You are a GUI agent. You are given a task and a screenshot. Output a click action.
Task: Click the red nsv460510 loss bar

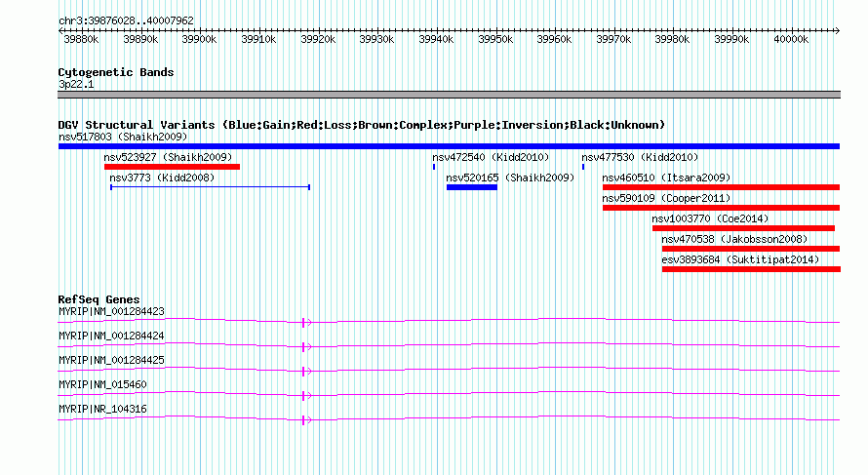pyautogui.click(x=722, y=187)
